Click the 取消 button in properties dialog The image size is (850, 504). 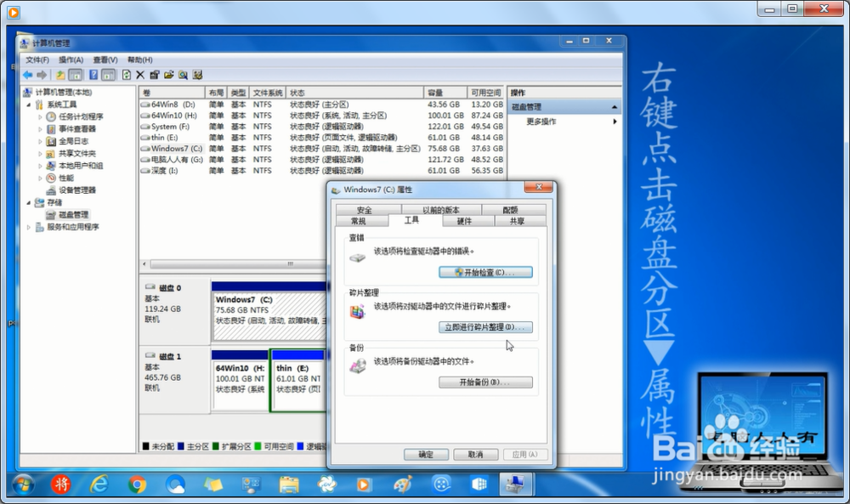(475, 454)
